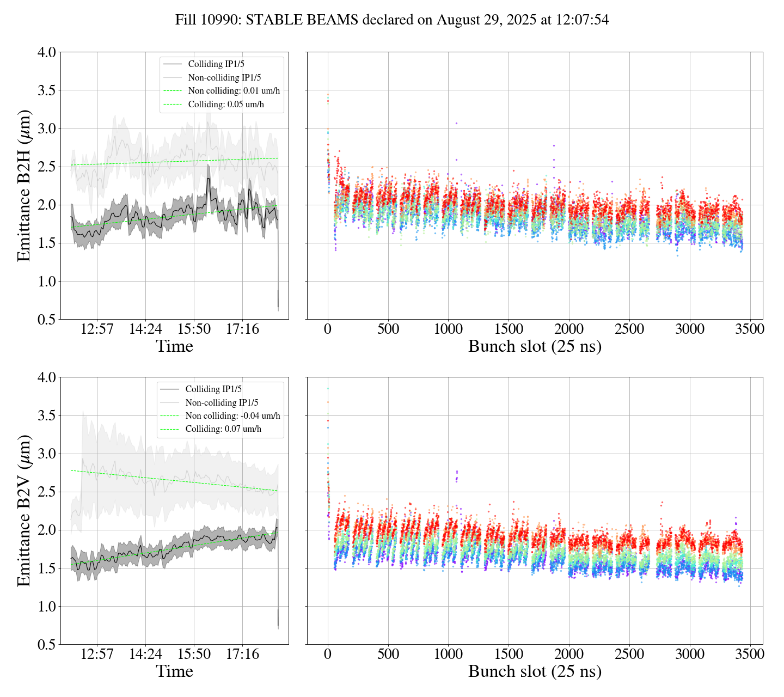Click the 3500 bunch slot tick in bottom scatter plot

click(750, 654)
